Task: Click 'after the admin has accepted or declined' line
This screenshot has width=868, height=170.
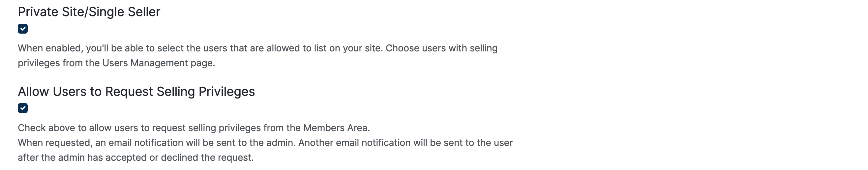Action: tap(135, 157)
